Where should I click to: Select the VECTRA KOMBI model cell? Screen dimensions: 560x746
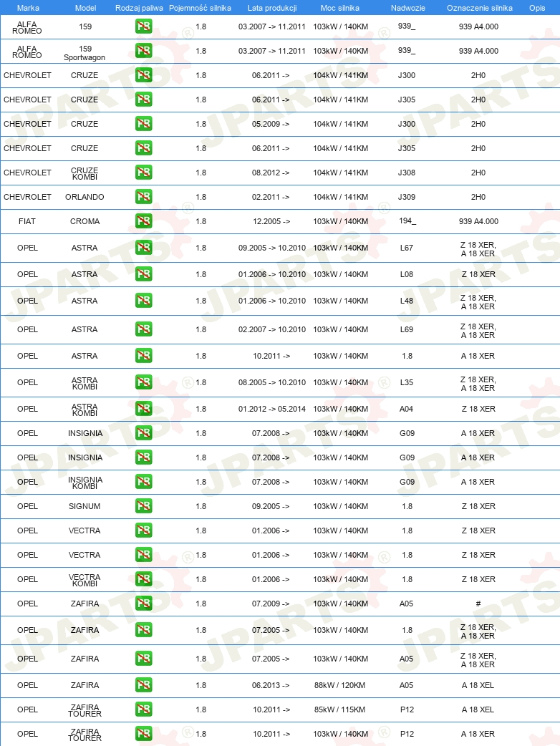85,580
